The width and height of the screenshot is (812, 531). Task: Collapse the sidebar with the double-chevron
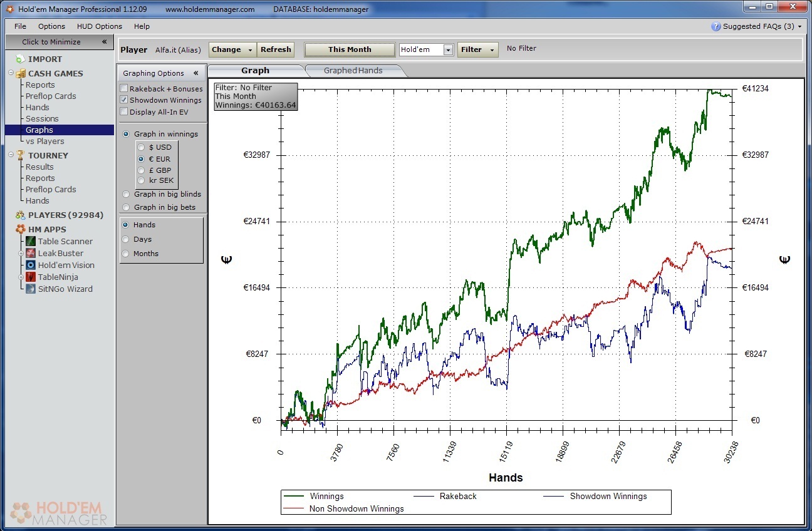pyautogui.click(x=105, y=42)
